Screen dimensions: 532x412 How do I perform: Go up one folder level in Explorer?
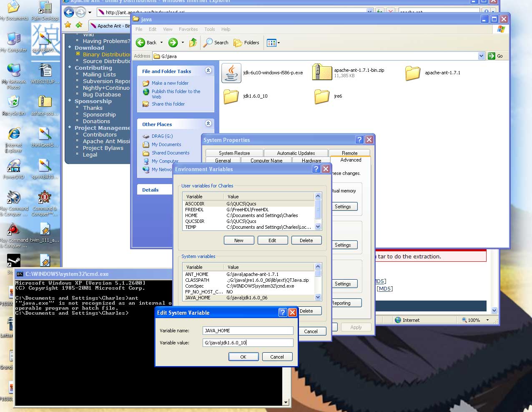193,43
